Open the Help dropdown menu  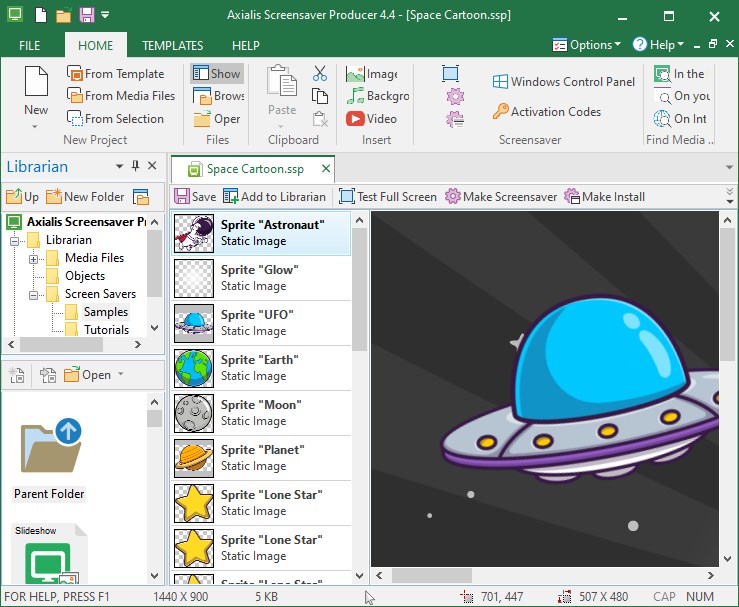(x=658, y=45)
